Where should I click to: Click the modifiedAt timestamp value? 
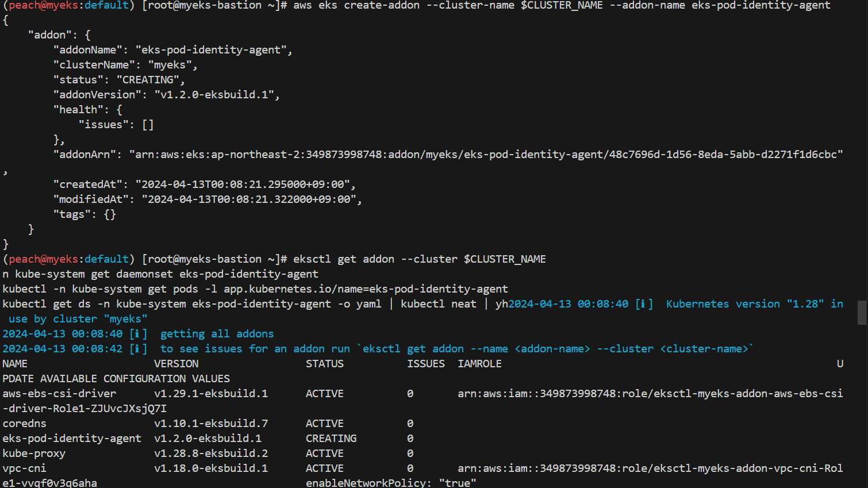[x=248, y=199]
